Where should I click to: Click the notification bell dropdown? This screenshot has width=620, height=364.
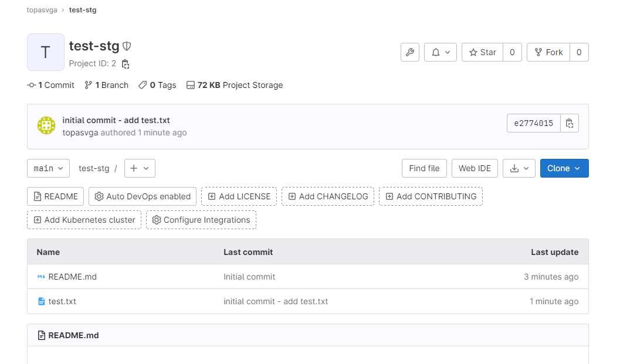441,52
